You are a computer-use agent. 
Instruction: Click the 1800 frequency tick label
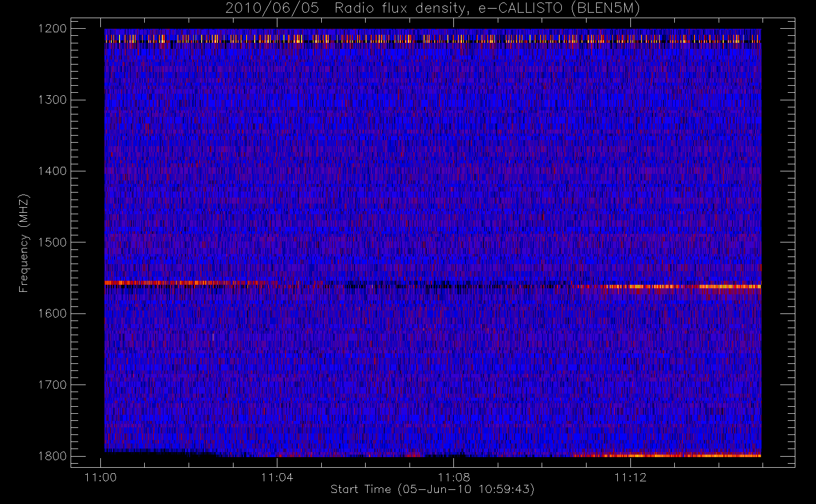[52, 456]
